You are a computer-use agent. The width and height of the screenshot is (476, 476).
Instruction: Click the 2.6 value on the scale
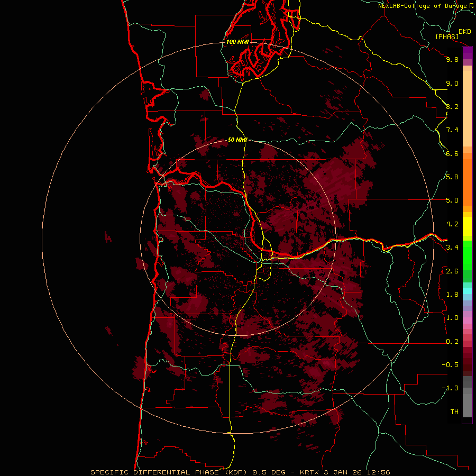click(x=452, y=271)
